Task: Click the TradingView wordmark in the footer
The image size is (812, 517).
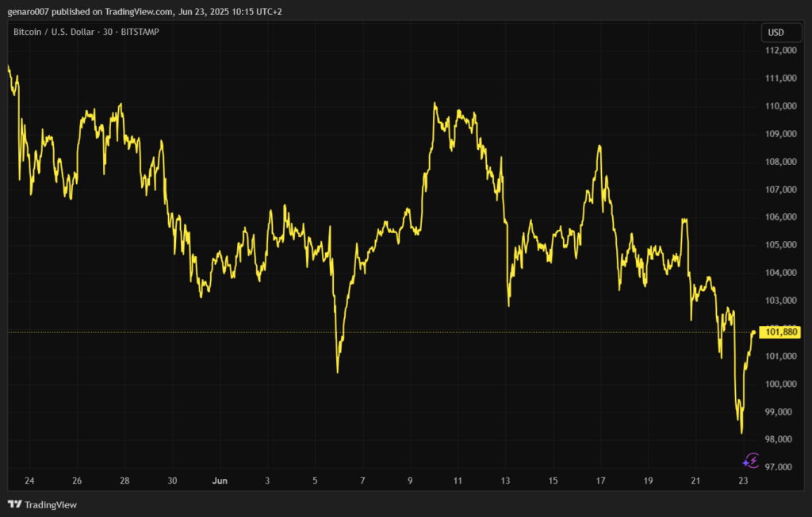Action: pos(51,505)
